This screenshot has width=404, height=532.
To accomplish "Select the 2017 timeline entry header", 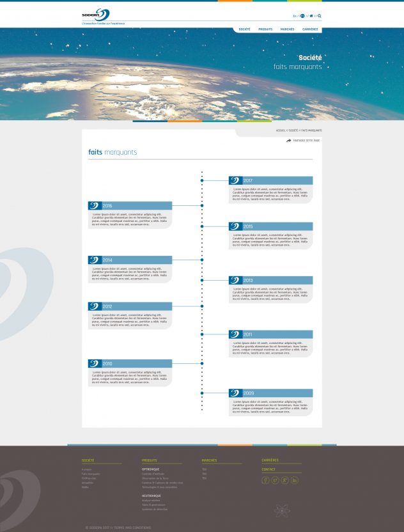I will click(x=271, y=181).
